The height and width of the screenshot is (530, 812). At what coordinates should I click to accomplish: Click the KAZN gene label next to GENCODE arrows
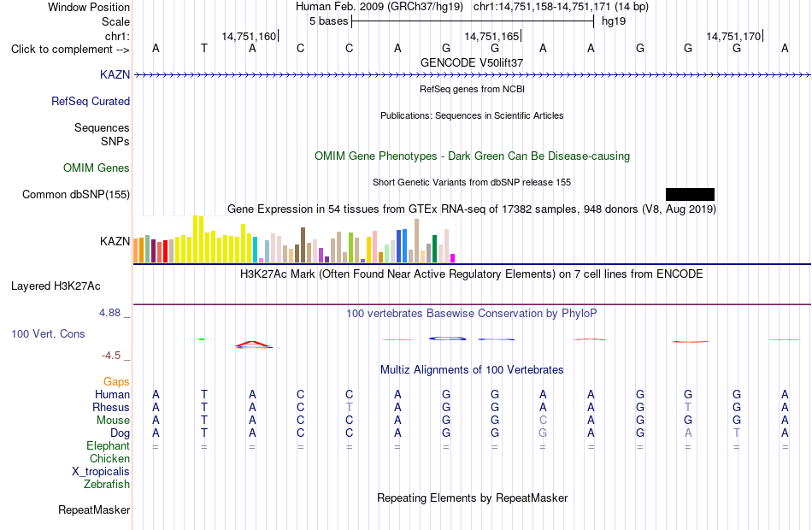[x=115, y=74]
